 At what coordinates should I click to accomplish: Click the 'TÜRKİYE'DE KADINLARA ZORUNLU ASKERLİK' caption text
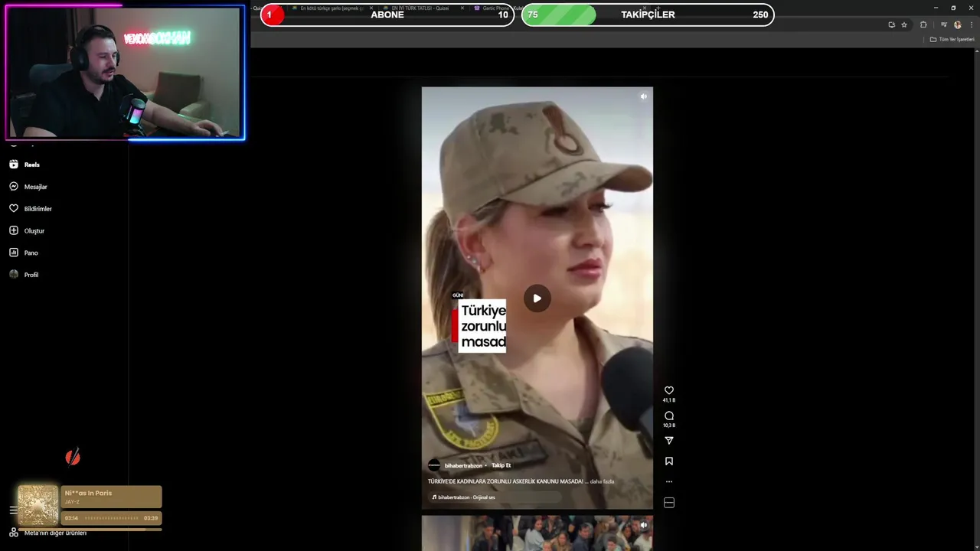pyautogui.click(x=505, y=481)
